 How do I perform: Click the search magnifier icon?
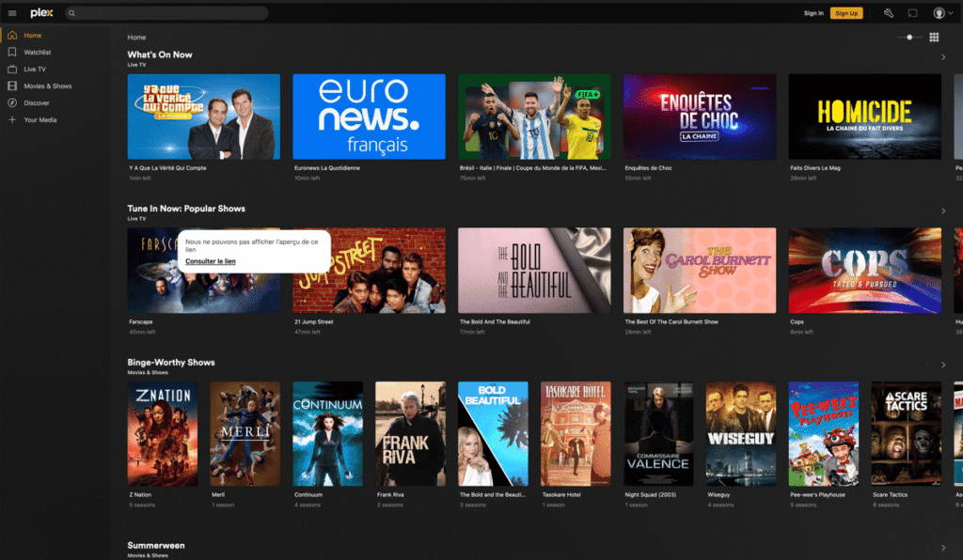pos(71,13)
